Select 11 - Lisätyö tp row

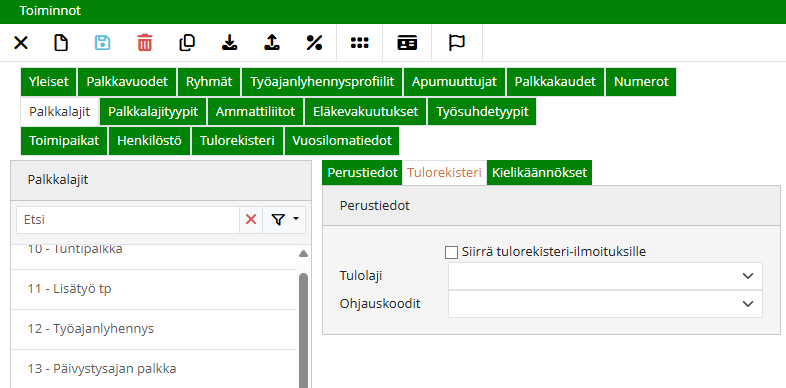click(x=153, y=289)
